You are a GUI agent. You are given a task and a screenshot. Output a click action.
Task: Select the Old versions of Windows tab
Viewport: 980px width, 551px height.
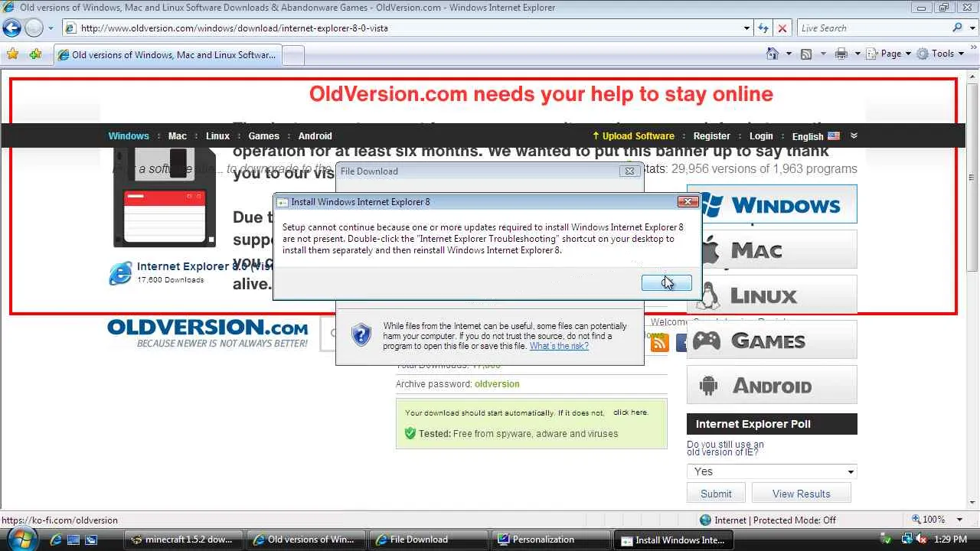[x=167, y=55]
